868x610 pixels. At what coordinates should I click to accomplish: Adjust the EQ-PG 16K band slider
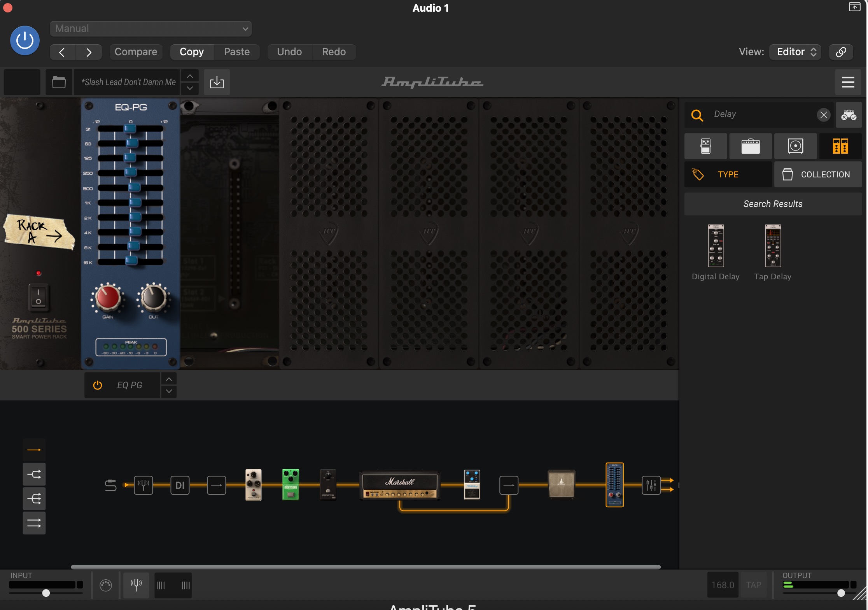pos(131,261)
